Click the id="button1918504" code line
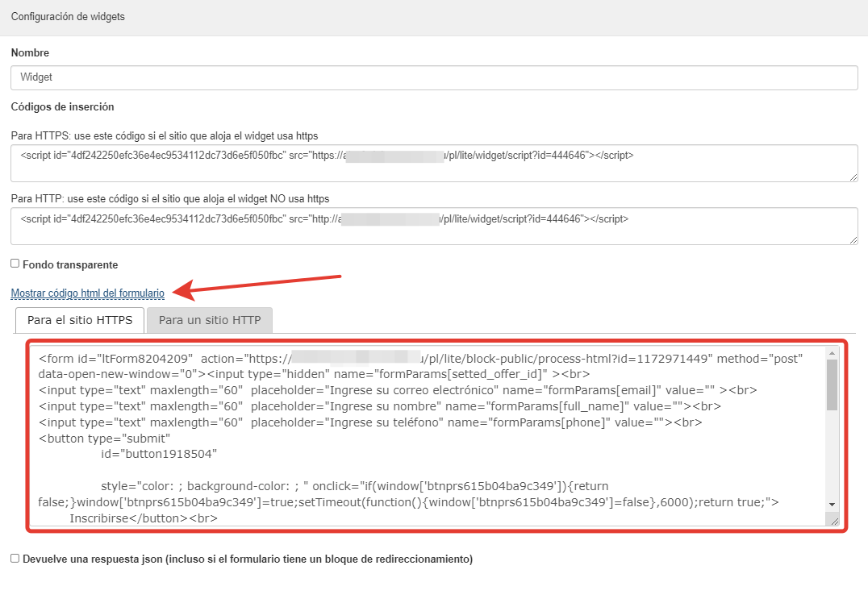The image size is (868, 603). 159,454
